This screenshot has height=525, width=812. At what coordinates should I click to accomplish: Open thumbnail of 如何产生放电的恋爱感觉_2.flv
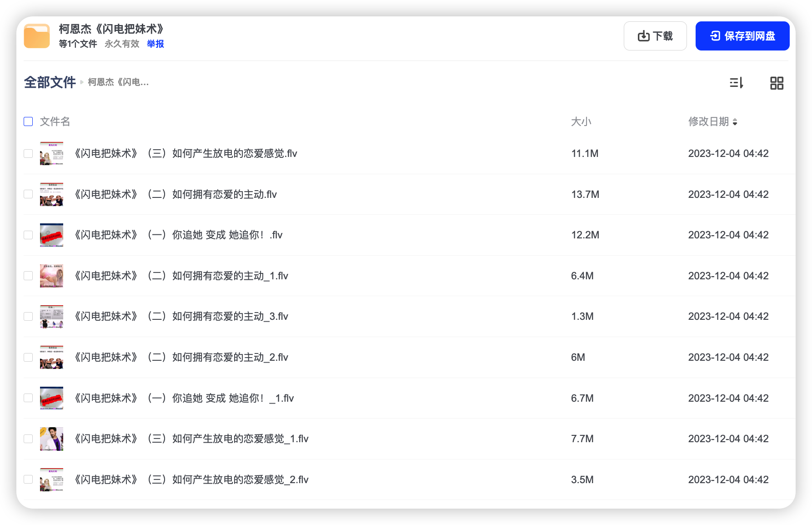[x=51, y=480]
